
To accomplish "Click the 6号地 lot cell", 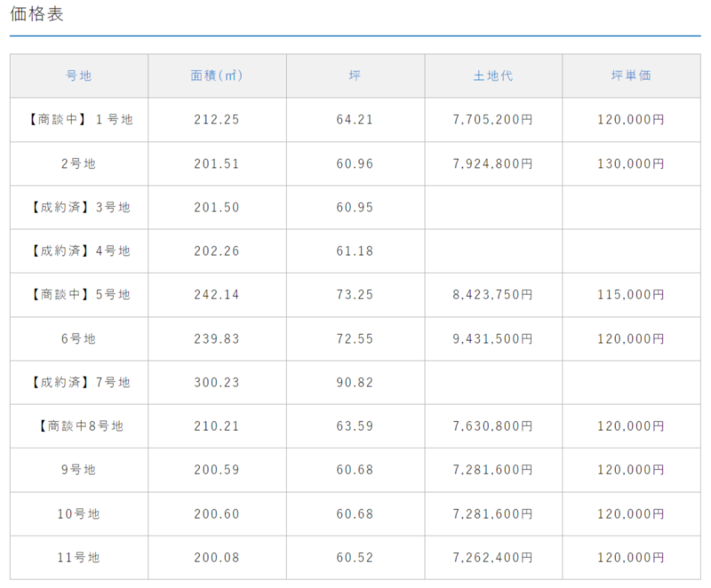I will click(79, 338).
